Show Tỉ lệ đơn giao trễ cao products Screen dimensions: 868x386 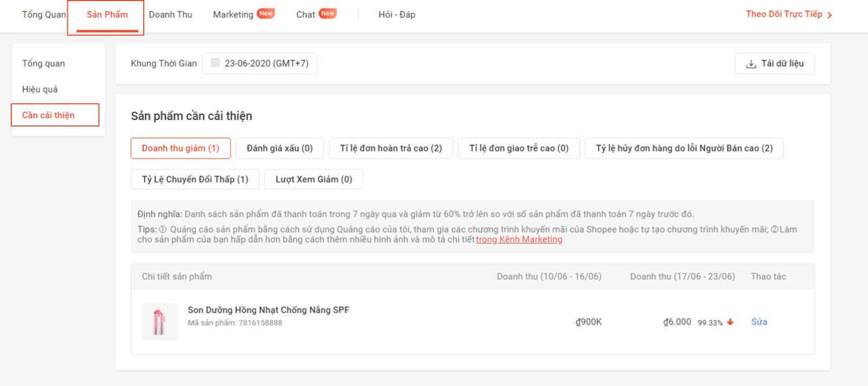point(519,148)
